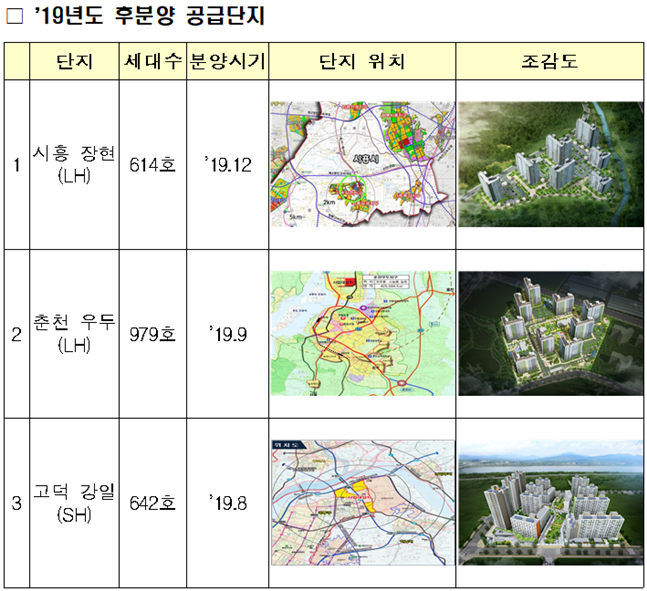The width and height of the screenshot is (647, 591).
Task: Click row number 1 cell
Action: 17,165
